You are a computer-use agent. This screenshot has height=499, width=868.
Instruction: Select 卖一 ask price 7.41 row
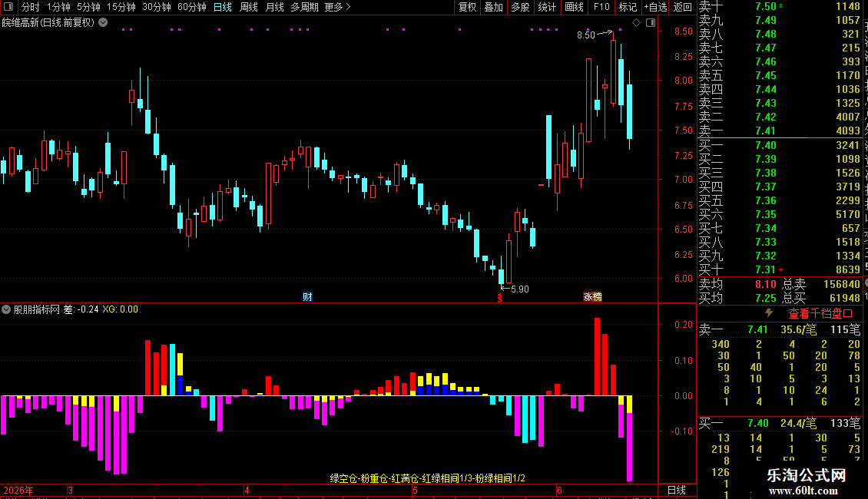pyautogui.click(x=780, y=131)
